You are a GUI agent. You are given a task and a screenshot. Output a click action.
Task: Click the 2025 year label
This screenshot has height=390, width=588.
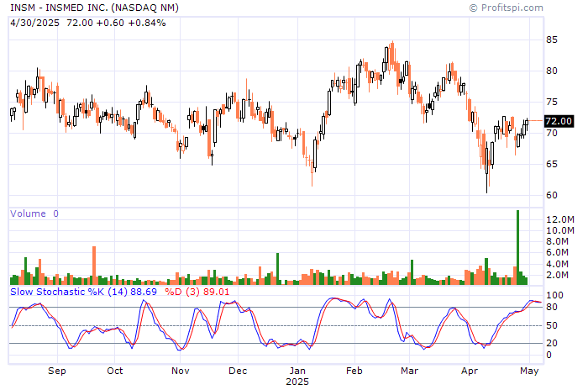tap(297, 382)
